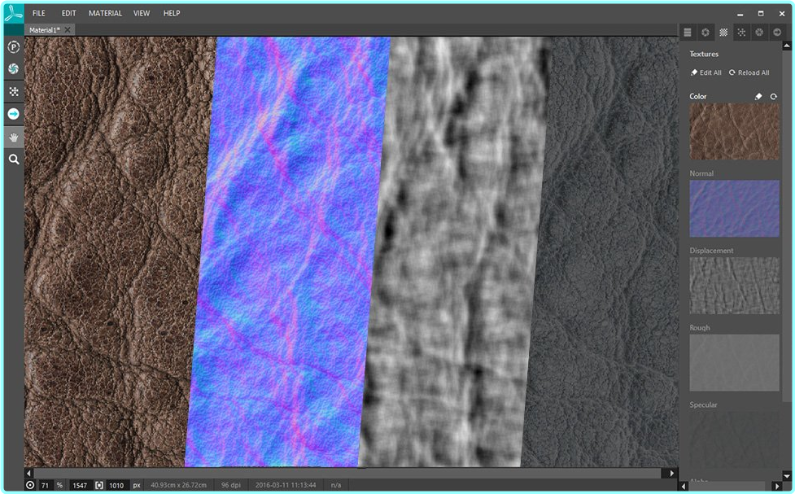This screenshot has width=795, height=494.
Task: Click the canvas scrollbar right arrow
Action: (671, 473)
